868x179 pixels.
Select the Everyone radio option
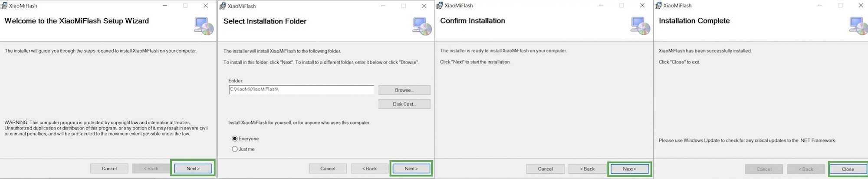(235, 139)
